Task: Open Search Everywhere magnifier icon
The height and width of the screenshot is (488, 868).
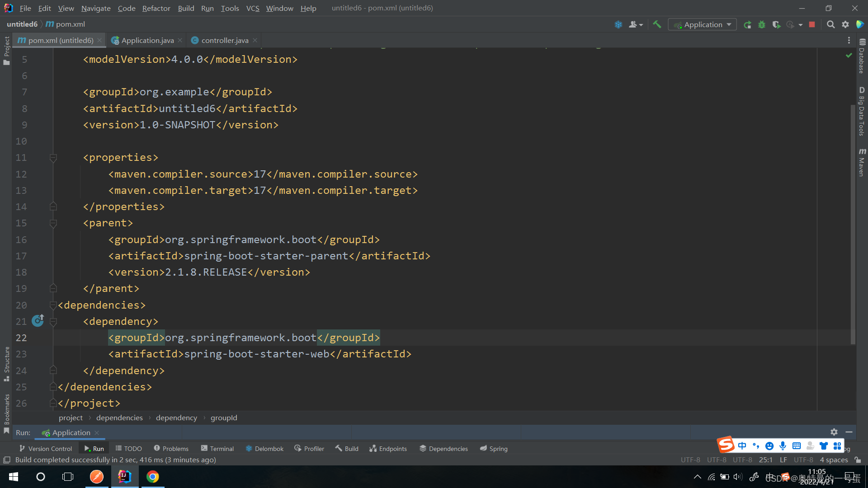Action: [x=830, y=24]
